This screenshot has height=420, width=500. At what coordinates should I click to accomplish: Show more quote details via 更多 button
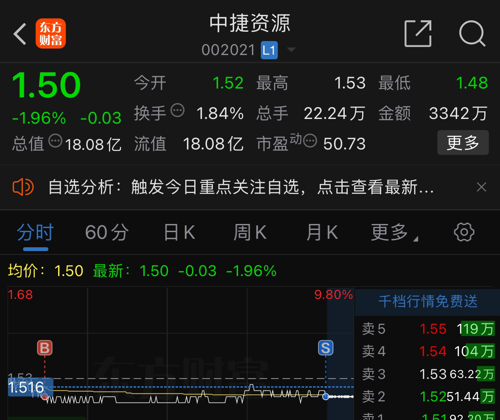pos(463,143)
